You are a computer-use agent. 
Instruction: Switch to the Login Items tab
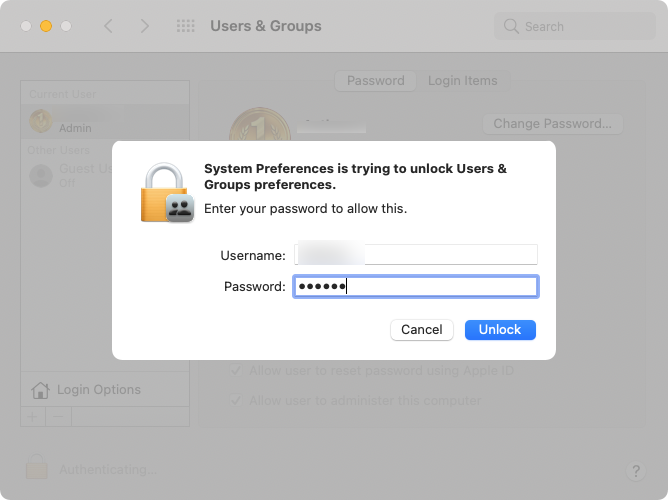[463, 80]
